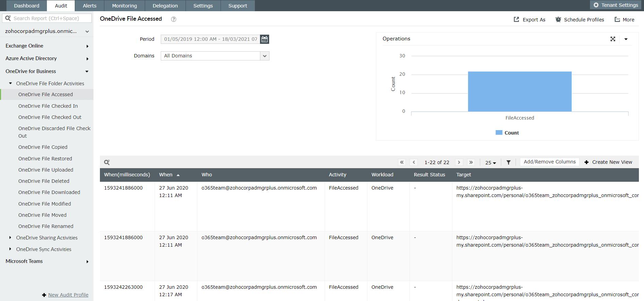
Task: Switch to the Settings tab
Action: [203, 6]
